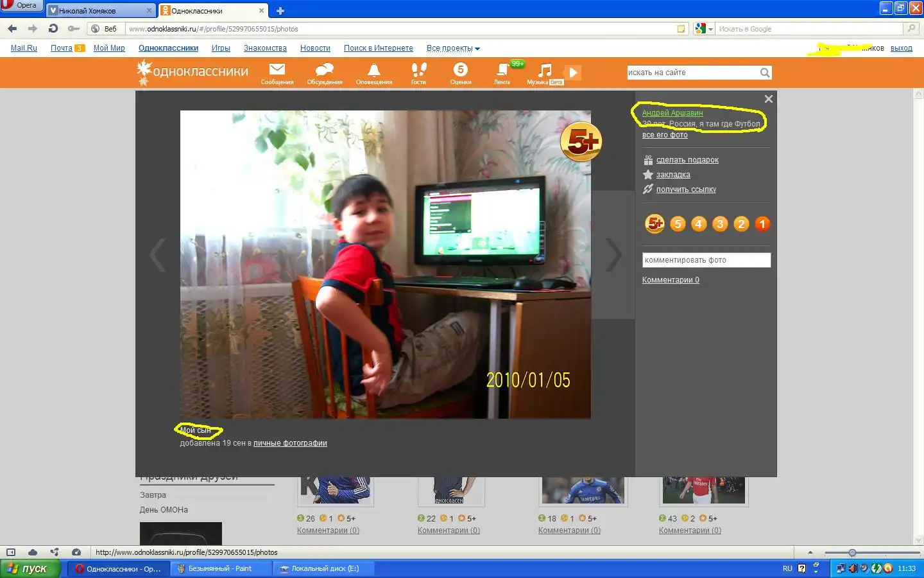Expand the Все проекты dropdown
Image resolution: width=924 pixels, height=578 pixels.
[x=453, y=48]
